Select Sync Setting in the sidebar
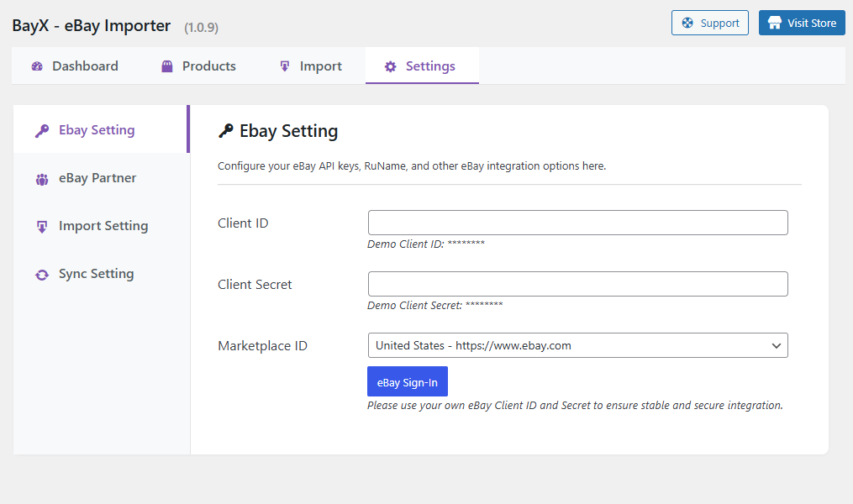This screenshot has height=504, width=853. point(95,273)
